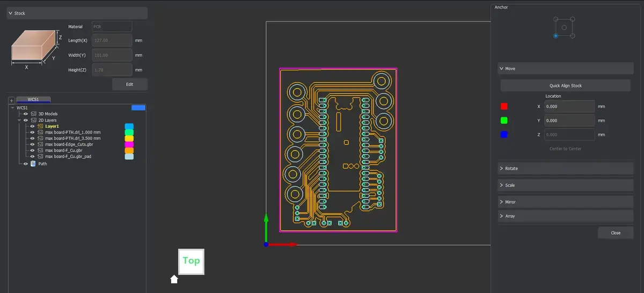Screen dimensions: 644x293
Task: Click the Path toolpath icon
Action: coord(33,164)
